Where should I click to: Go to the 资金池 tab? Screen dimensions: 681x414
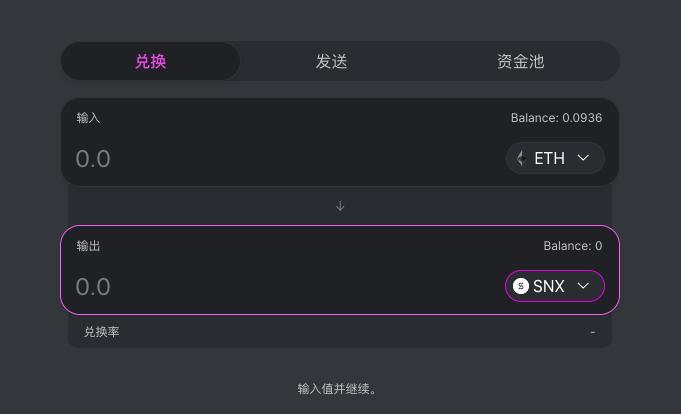coord(520,61)
